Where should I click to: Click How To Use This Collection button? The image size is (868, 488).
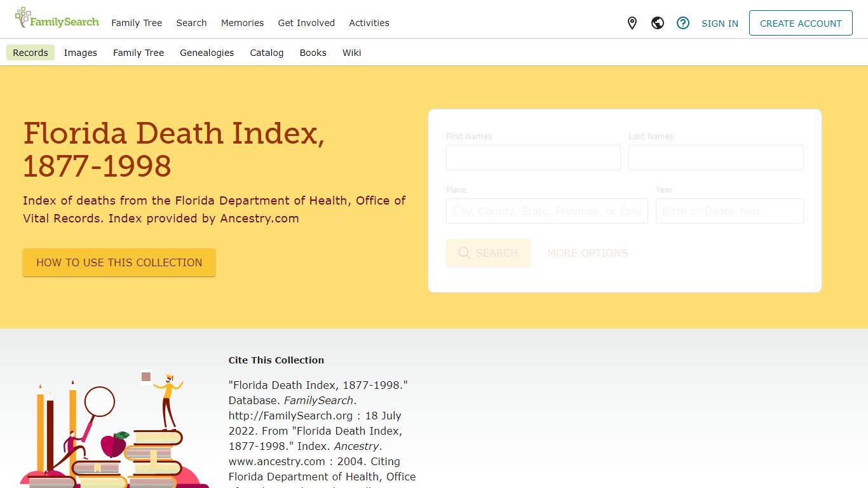[x=119, y=262]
